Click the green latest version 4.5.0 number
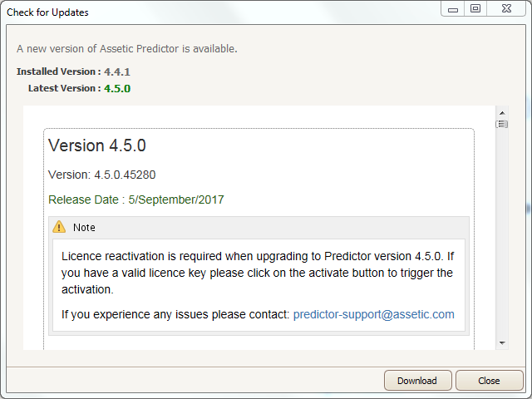Viewport: 532px width, 399px height. click(117, 89)
